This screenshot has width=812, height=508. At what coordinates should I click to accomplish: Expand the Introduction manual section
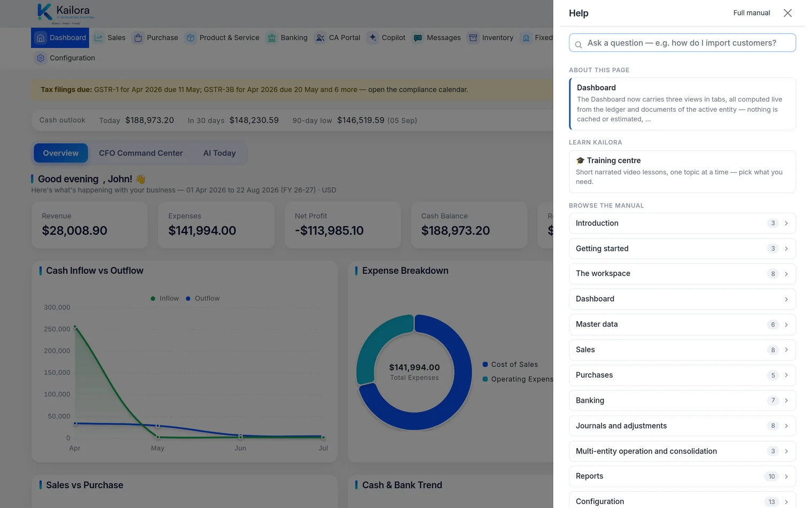(682, 224)
